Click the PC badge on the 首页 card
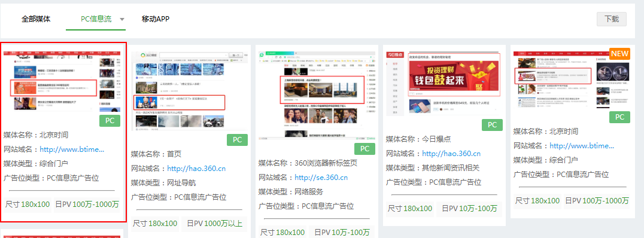 238,139
